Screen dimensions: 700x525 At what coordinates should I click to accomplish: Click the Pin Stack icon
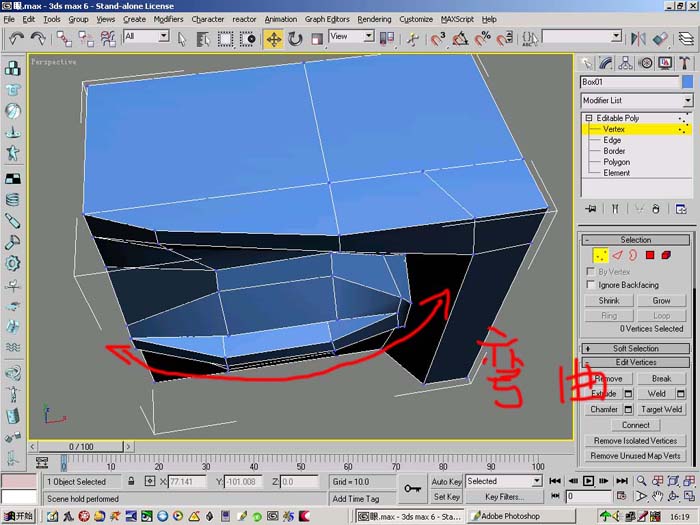pos(591,208)
